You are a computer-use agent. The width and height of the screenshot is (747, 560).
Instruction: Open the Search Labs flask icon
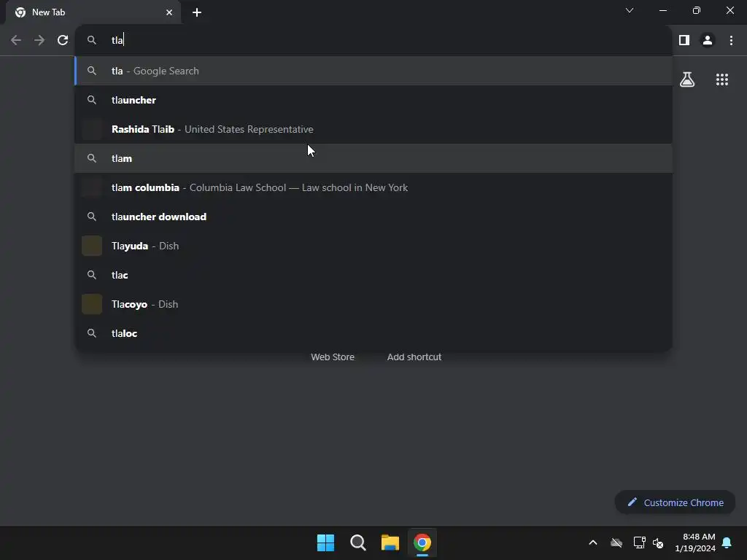pyautogui.click(x=687, y=79)
